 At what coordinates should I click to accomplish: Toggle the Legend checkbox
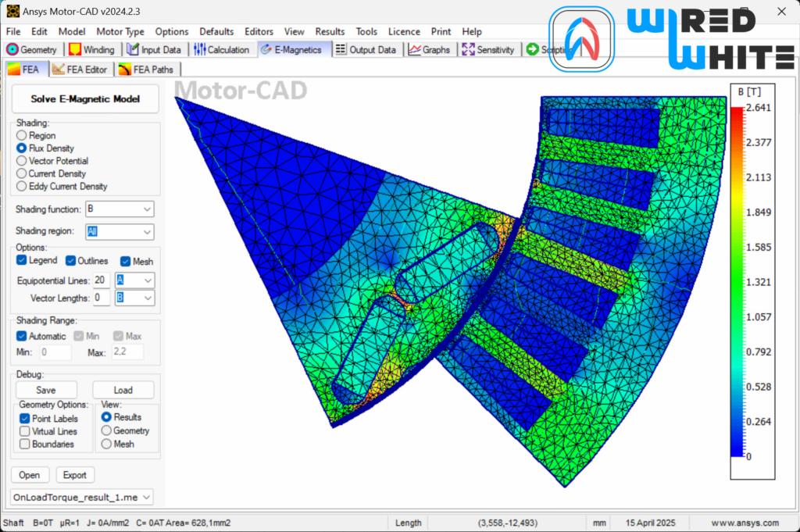pyautogui.click(x=21, y=261)
